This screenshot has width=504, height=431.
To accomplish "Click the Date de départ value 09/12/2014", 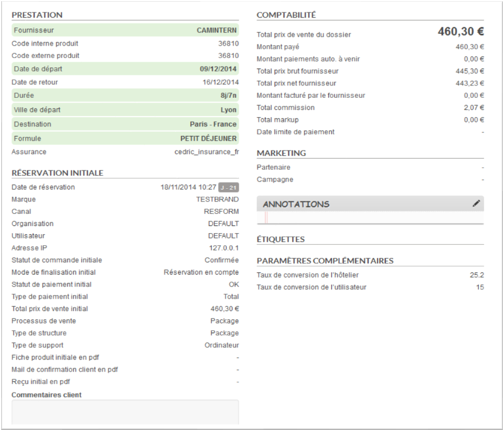I will coord(218,69).
